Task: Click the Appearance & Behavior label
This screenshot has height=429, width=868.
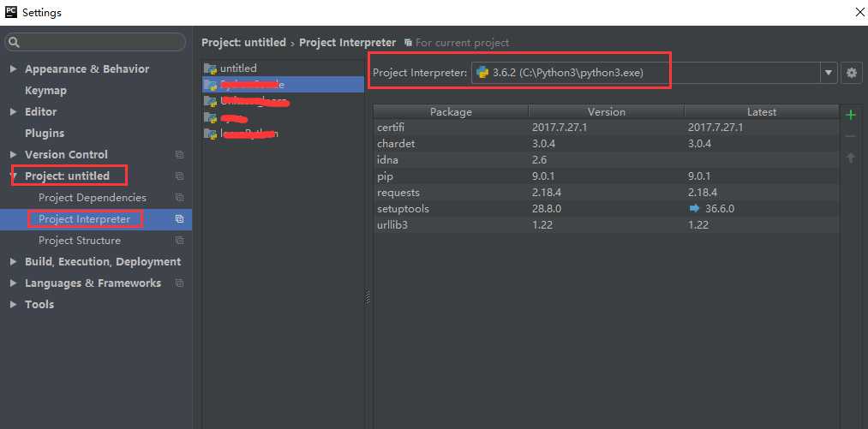Action: (87, 69)
